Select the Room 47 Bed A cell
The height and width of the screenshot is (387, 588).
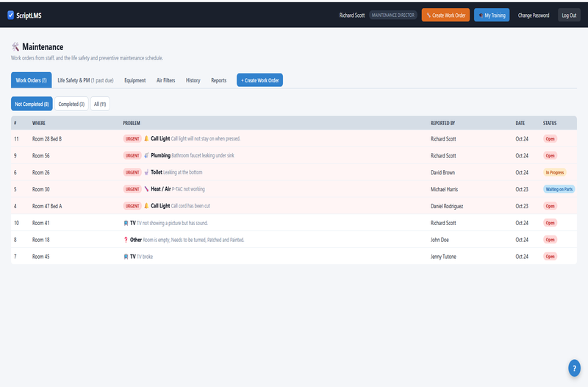point(47,206)
